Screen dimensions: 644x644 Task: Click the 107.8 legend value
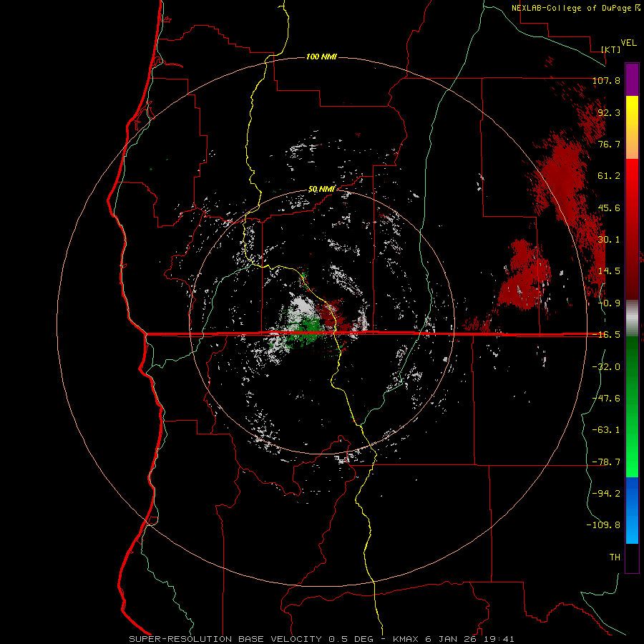pyautogui.click(x=606, y=80)
